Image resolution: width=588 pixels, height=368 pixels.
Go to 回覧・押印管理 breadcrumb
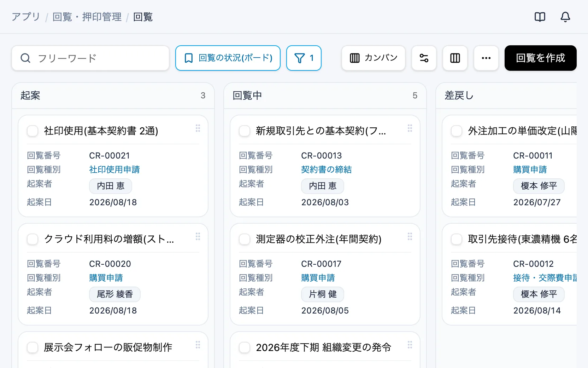pyautogui.click(x=87, y=17)
